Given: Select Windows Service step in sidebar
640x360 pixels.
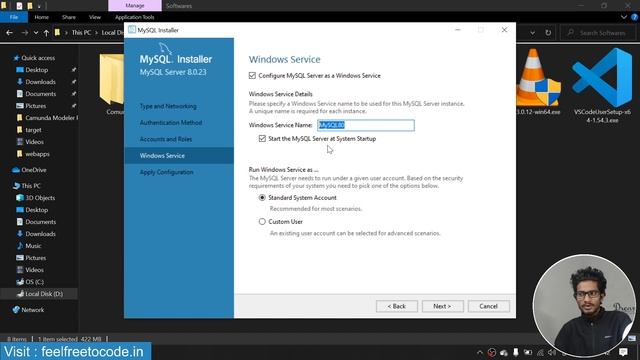Looking at the screenshot, I should 179,156.
